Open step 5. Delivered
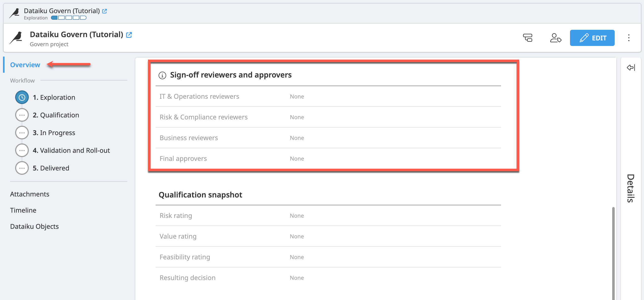Image resolution: width=644 pixels, height=300 pixels. click(51, 168)
